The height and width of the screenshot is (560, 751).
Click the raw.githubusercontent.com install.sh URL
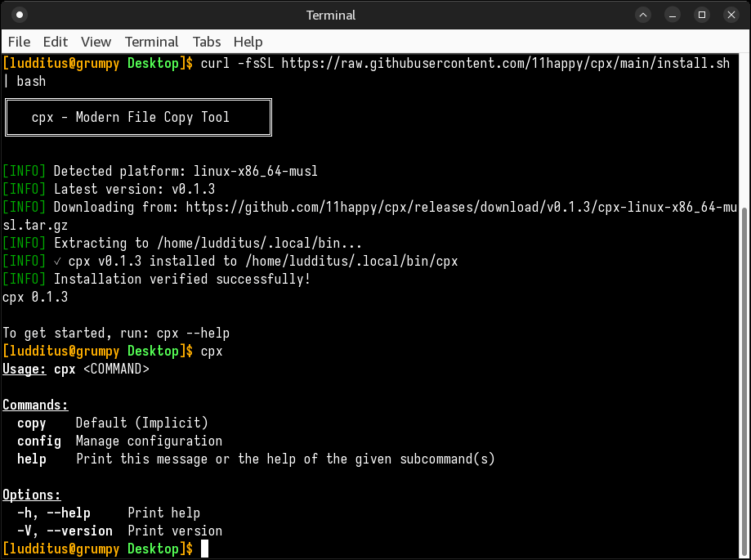click(x=505, y=64)
